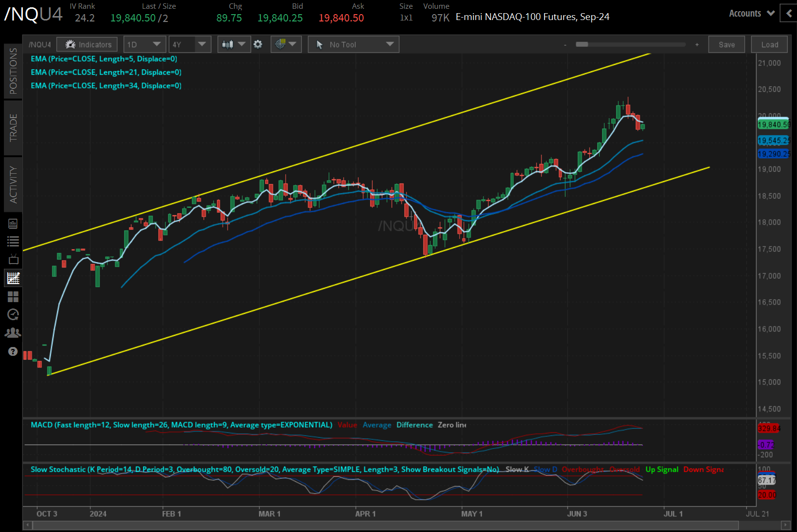The width and height of the screenshot is (797, 532).
Task: Click the scrollbar left arrow at bottom
Action: (x=28, y=525)
